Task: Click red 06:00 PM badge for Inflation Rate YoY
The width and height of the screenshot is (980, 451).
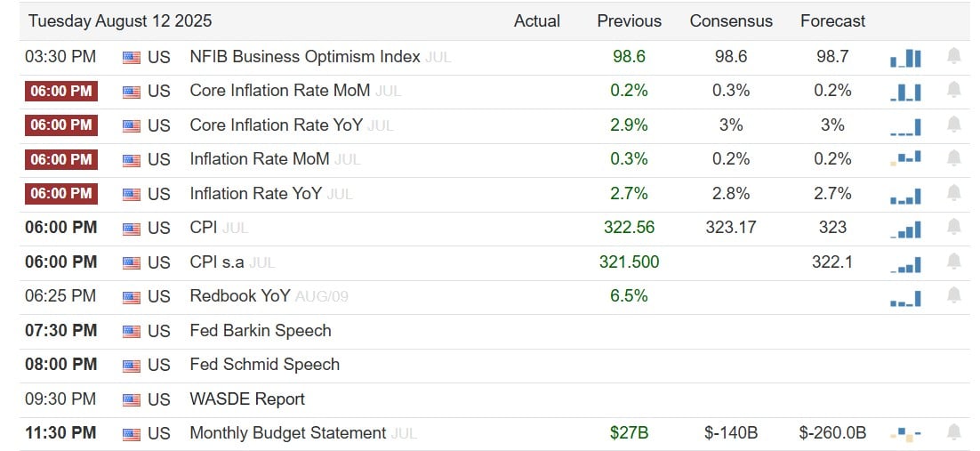Action: [x=61, y=194]
